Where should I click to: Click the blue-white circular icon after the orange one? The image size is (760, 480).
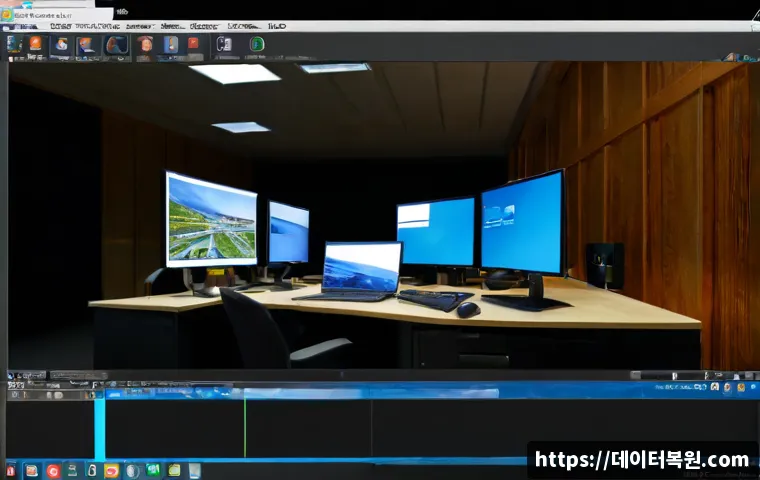[61, 45]
